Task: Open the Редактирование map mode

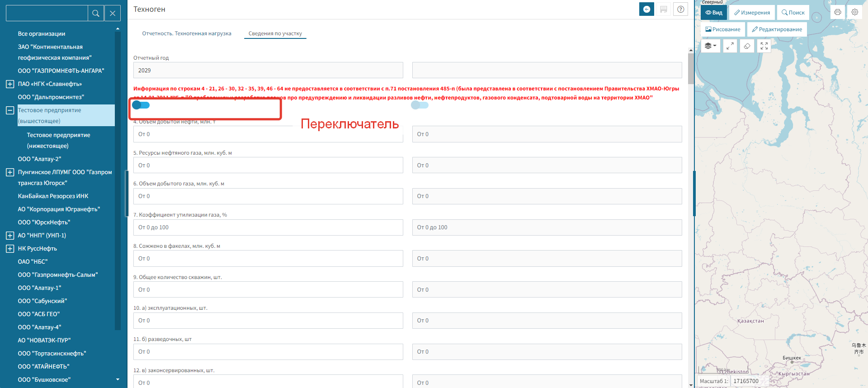Action: point(777,29)
